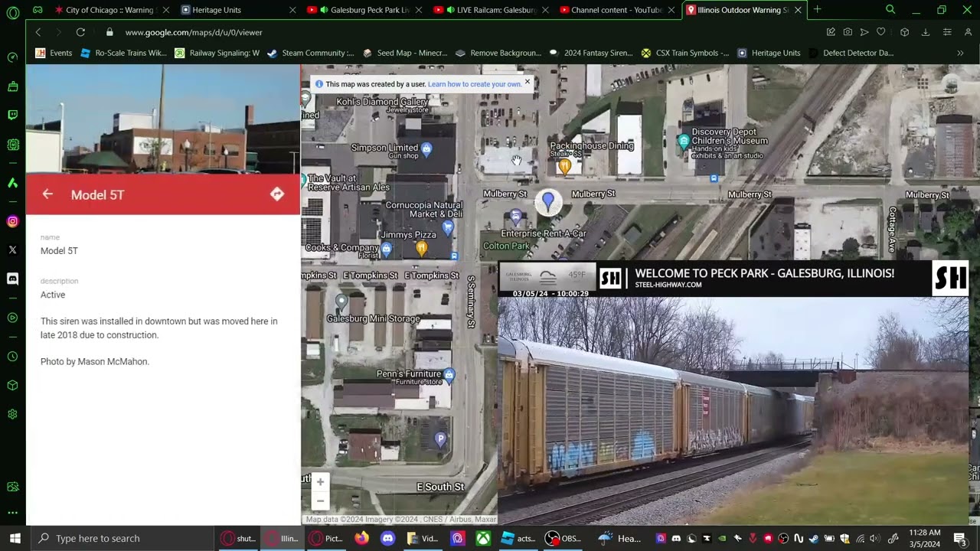Go back from the Model 5T details
The height and width of the screenshot is (551, 980).
coord(47,194)
